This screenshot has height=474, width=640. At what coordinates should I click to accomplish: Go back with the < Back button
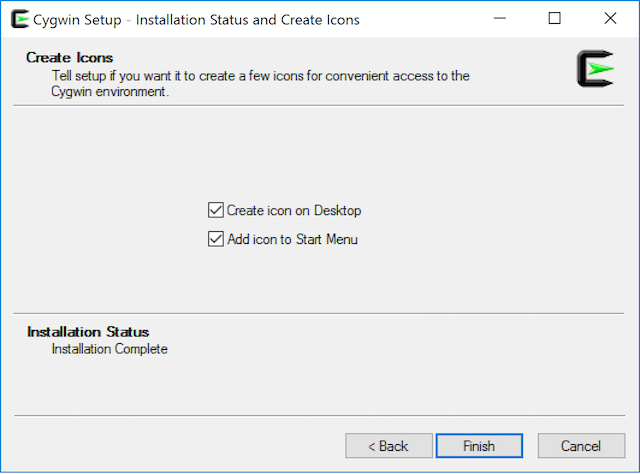(389, 445)
